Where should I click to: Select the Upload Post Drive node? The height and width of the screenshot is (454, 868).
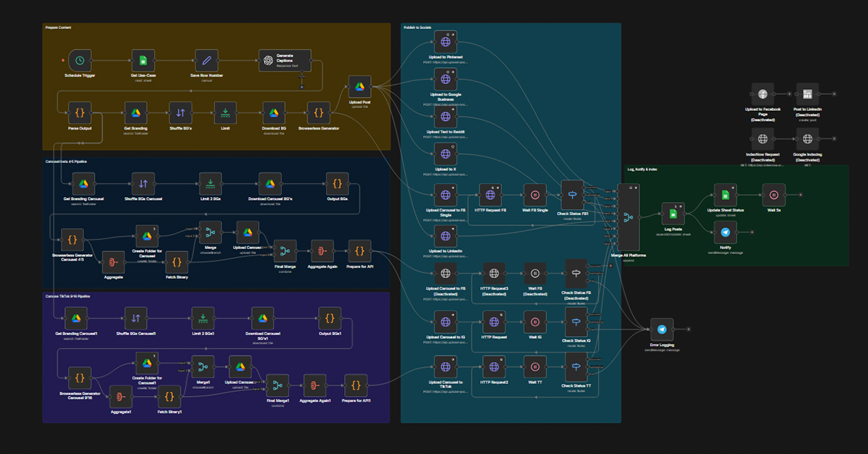click(x=359, y=88)
